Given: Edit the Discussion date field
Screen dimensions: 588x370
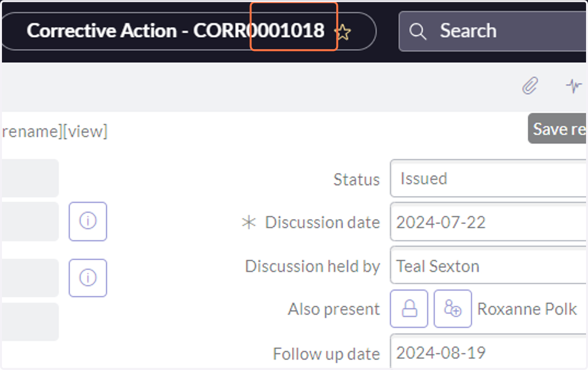Looking at the screenshot, I should click(x=489, y=222).
